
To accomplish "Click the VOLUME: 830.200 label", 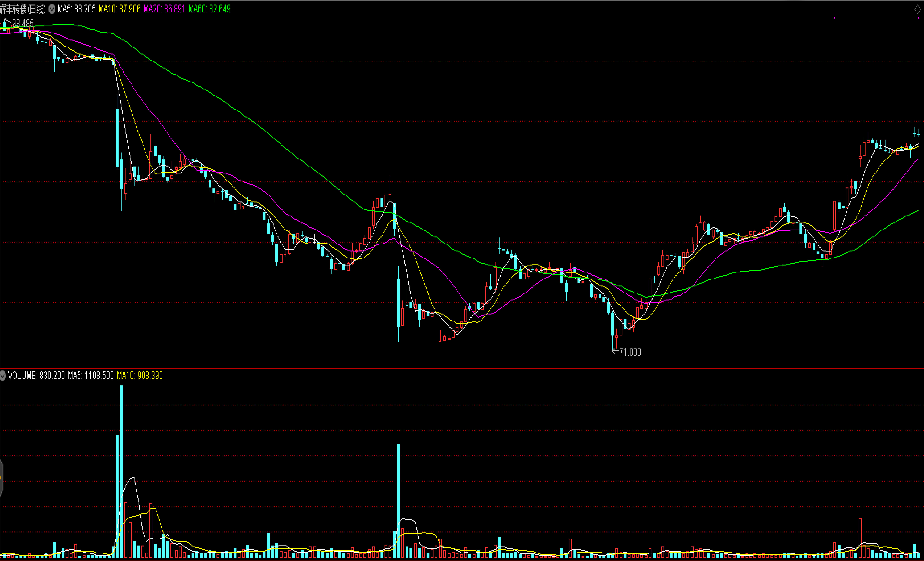I will tap(36, 376).
